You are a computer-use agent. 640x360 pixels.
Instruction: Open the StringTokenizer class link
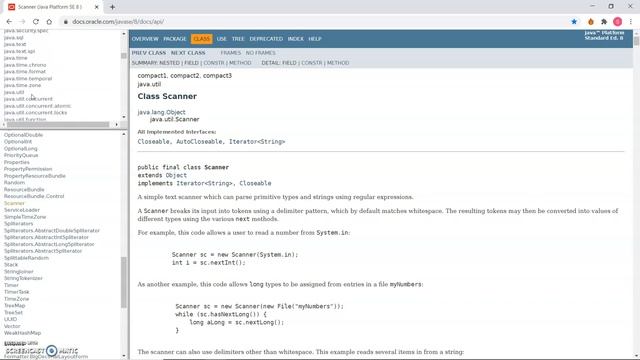click(23, 278)
